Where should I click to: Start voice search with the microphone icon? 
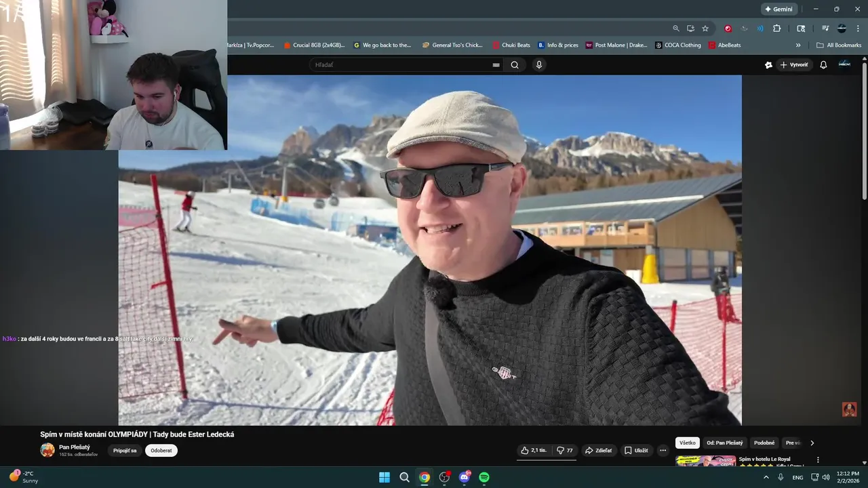tap(539, 65)
